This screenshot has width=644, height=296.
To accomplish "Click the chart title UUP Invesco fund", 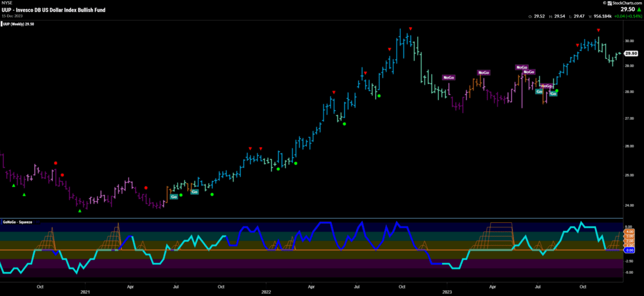I will [52, 10].
